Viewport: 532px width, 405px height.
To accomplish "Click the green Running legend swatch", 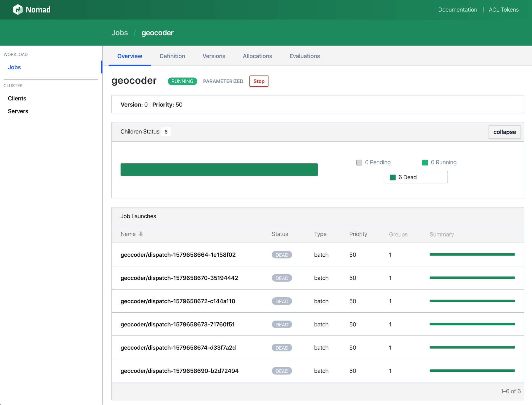I will click(x=425, y=163).
